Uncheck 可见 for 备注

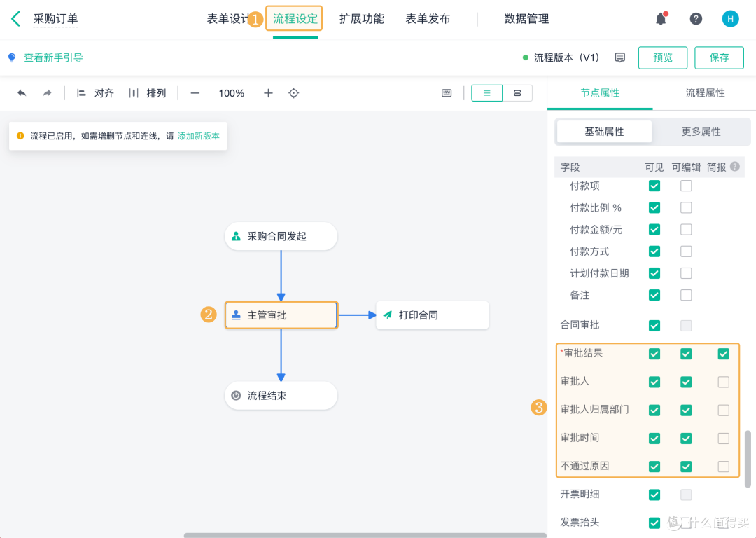pyautogui.click(x=654, y=295)
